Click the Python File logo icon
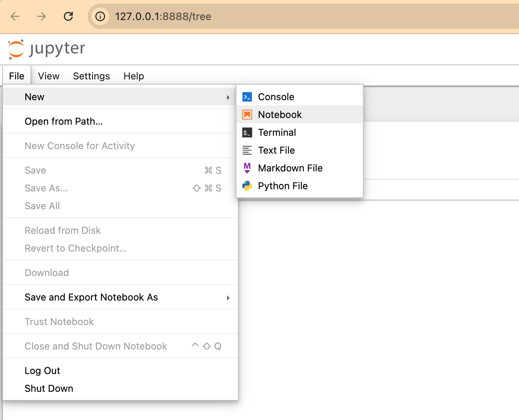Viewport: 519px width, 420px height. point(247,186)
